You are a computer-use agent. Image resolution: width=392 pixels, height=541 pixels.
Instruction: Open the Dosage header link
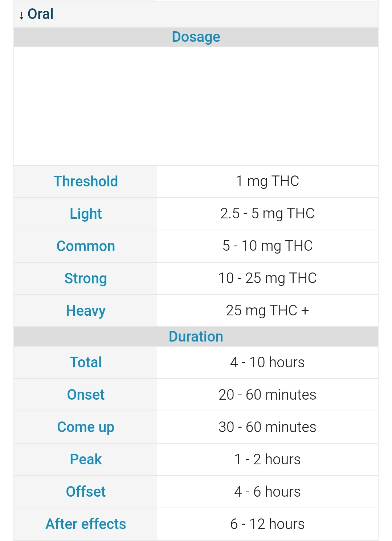(196, 37)
